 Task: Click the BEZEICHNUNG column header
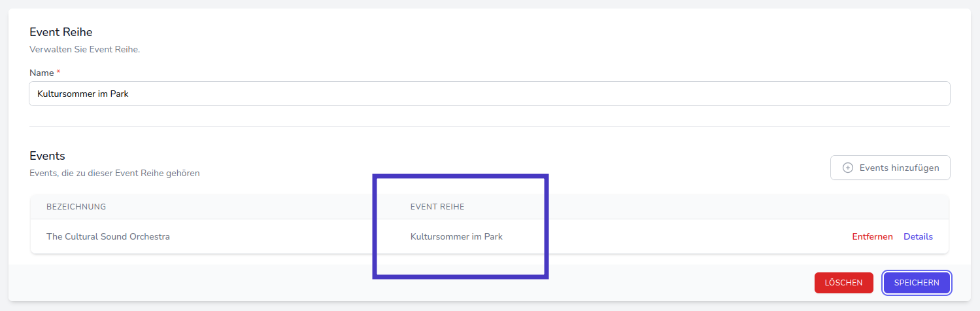[76, 207]
